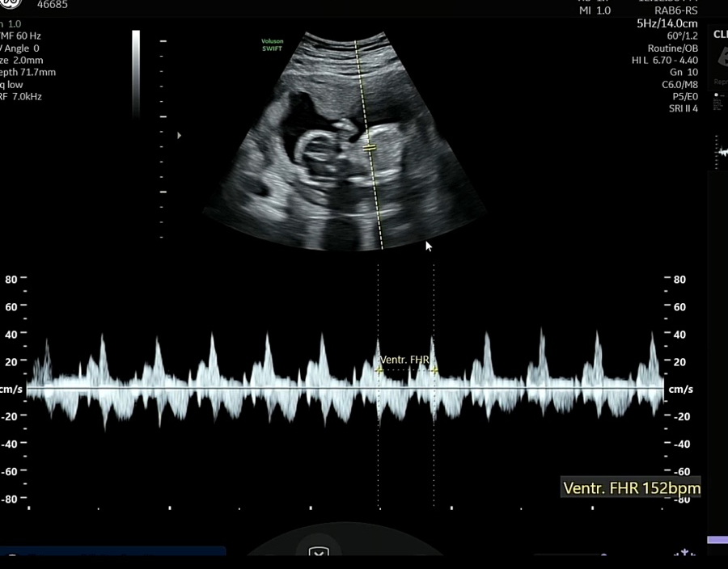Click the Doppler spectrum baseline
This screenshot has height=569, width=728.
tap(348, 389)
